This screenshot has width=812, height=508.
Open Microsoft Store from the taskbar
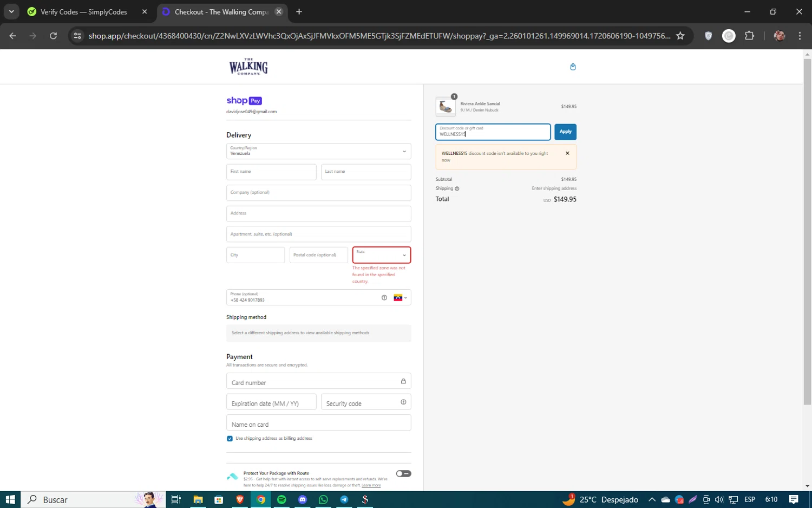(x=219, y=499)
